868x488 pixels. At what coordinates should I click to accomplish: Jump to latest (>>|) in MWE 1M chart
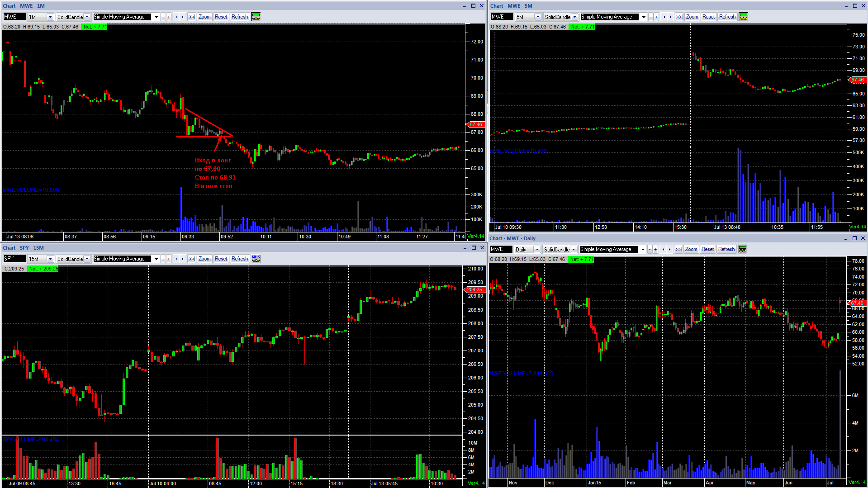coord(192,17)
